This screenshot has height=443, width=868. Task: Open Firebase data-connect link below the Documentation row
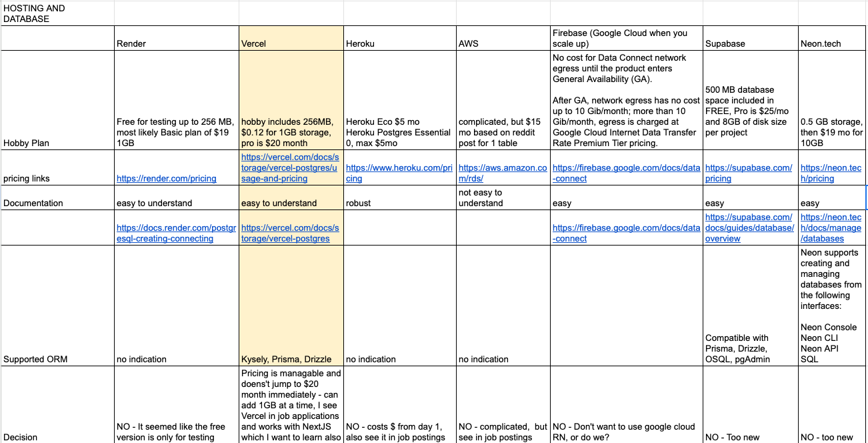[x=627, y=233]
